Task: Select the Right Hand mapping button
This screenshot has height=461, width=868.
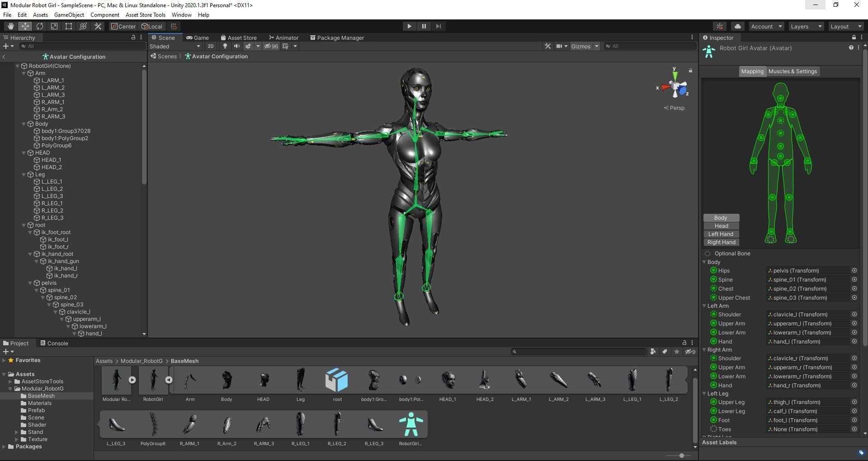Action: click(721, 242)
